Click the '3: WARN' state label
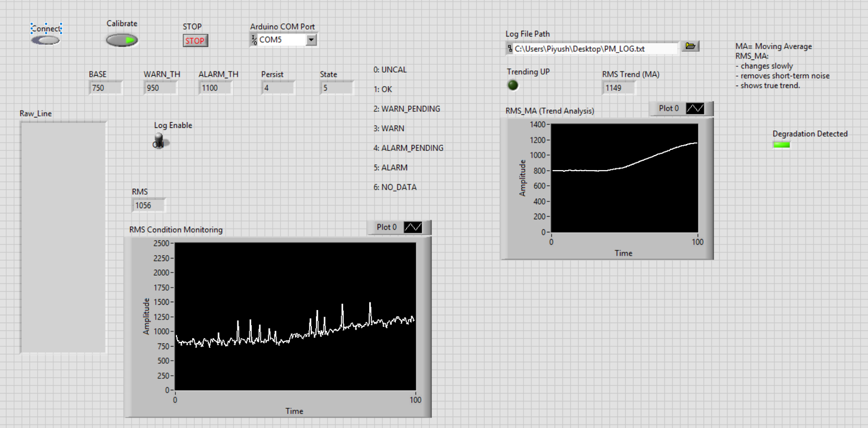868x428 pixels. click(389, 128)
